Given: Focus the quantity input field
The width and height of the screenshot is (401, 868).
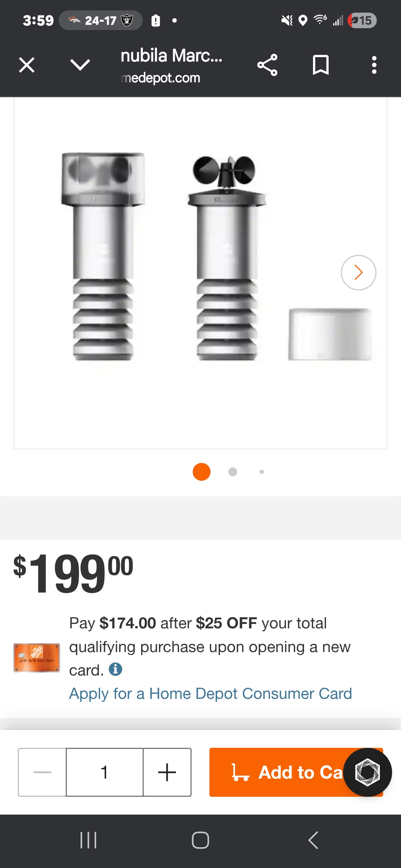Looking at the screenshot, I should tap(105, 772).
